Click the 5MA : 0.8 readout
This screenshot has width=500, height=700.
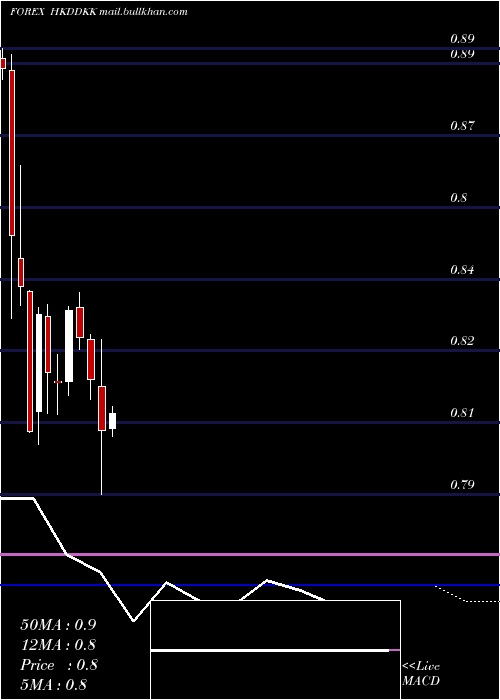54,685
